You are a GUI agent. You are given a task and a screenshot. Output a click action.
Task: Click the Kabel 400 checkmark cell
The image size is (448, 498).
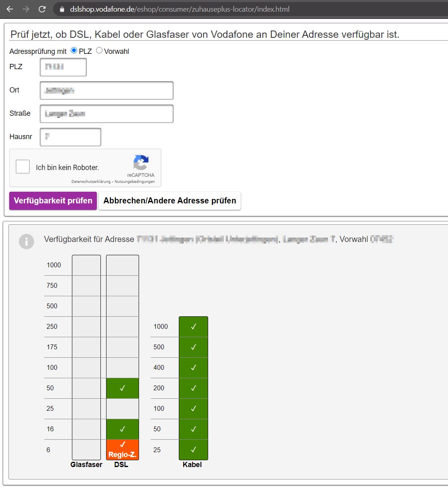click(193, 368)
